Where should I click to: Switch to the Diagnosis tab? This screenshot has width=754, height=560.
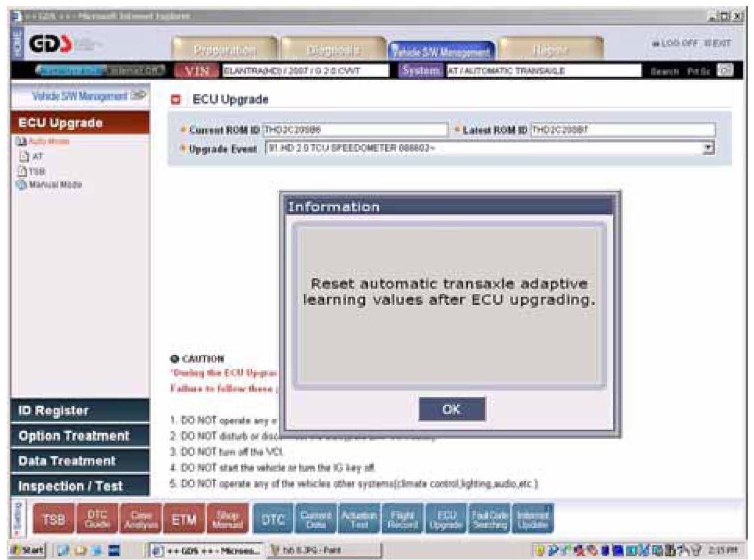(333, 50)
